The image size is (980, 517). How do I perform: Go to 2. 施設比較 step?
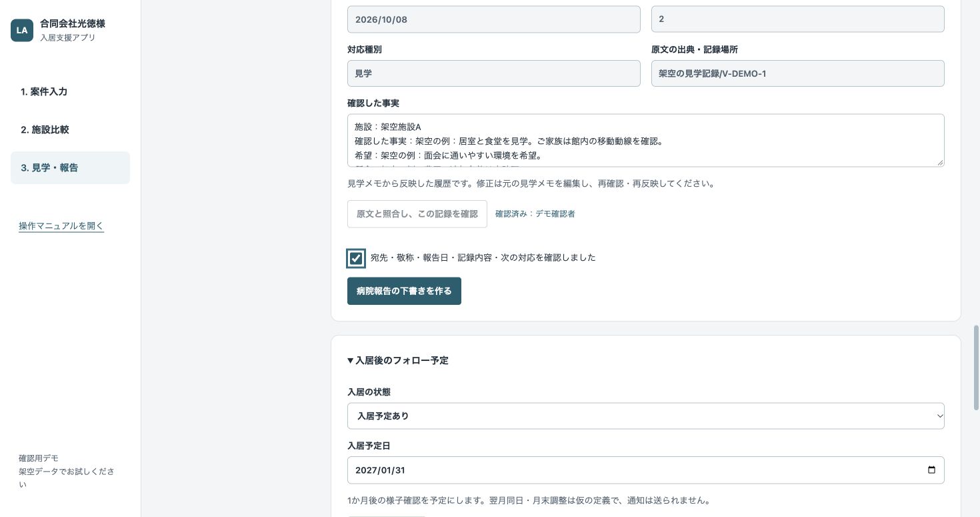tap(70, 129)
